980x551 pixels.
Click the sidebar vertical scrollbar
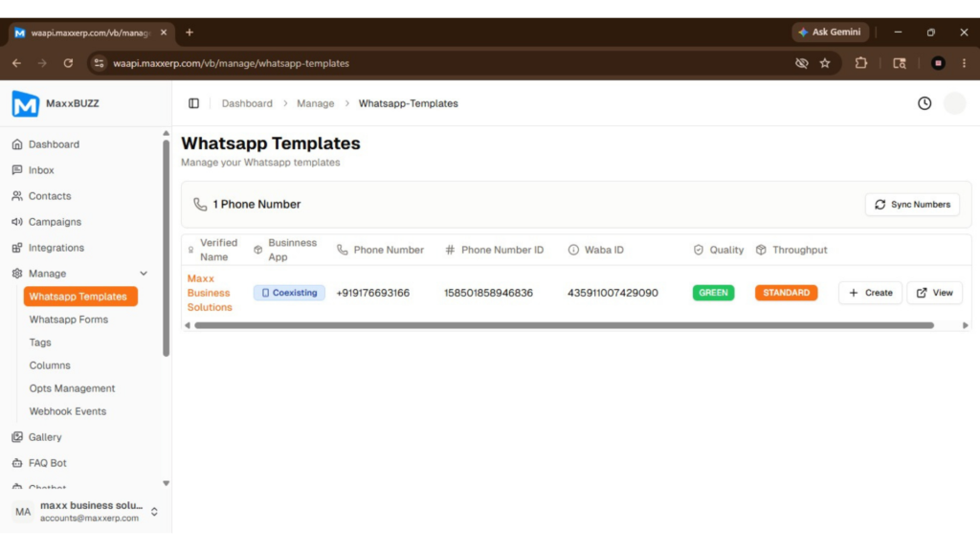coord(166,248)
